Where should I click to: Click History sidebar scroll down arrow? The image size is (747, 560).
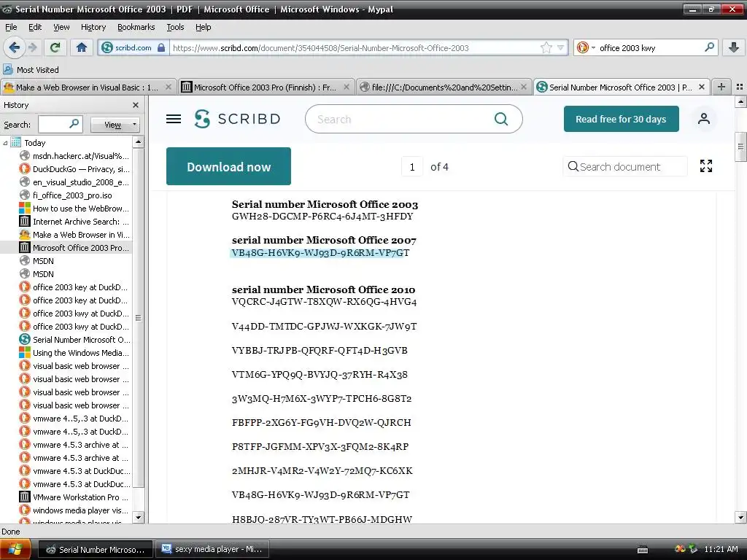(138, 517)
